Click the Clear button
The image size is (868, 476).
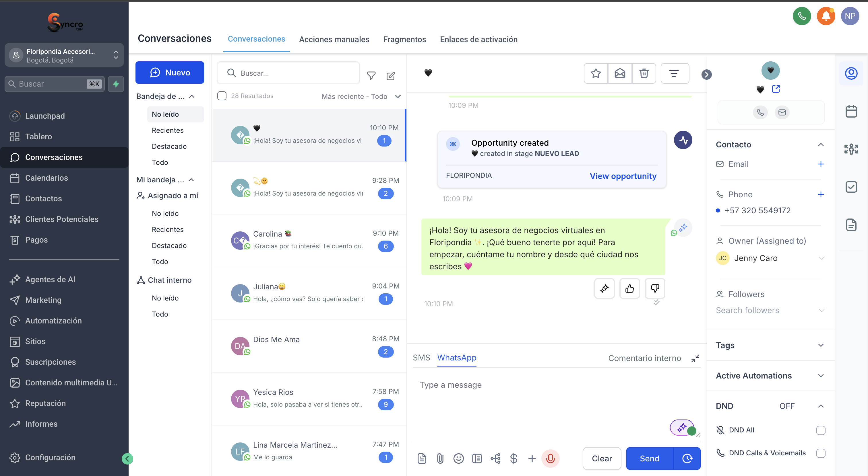pyautogui.click(x=601, y=458)
